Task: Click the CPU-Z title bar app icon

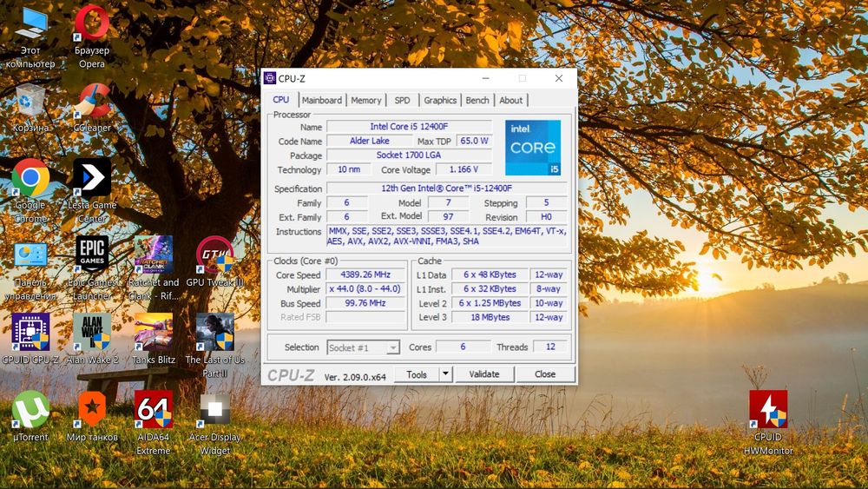Action: 270,78
